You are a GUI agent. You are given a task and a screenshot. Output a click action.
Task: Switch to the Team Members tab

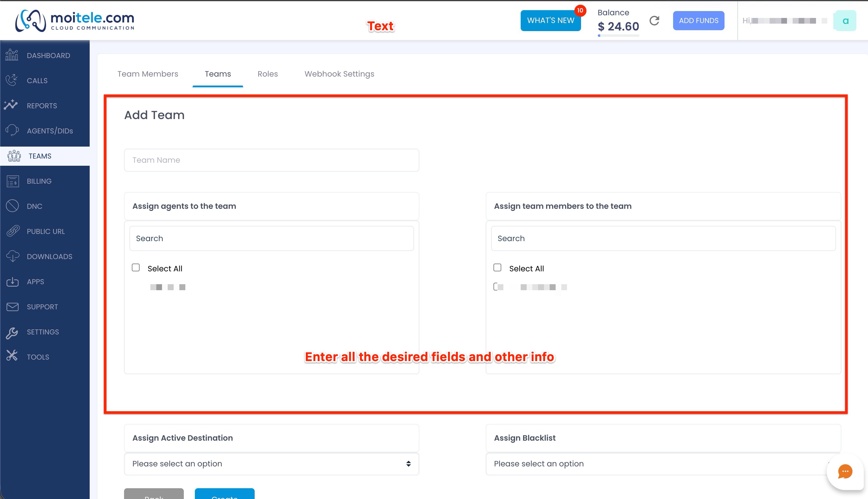[x=148, y=74]
